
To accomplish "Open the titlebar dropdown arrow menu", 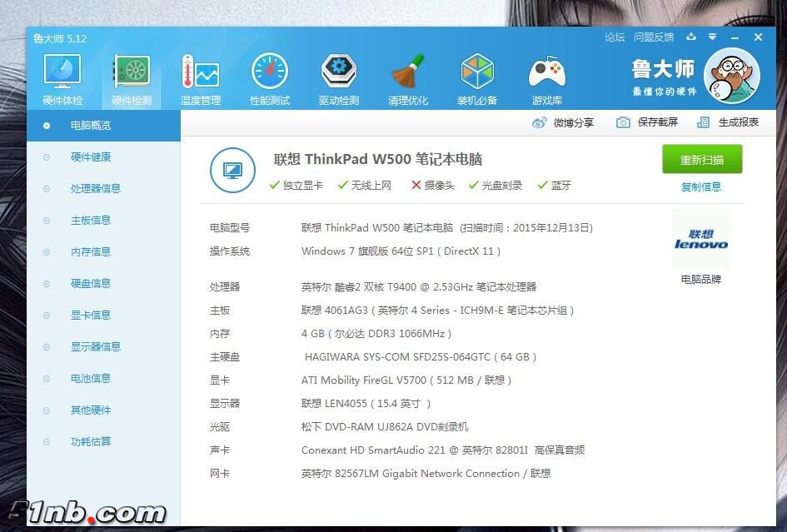I will [x=711, y=37].
